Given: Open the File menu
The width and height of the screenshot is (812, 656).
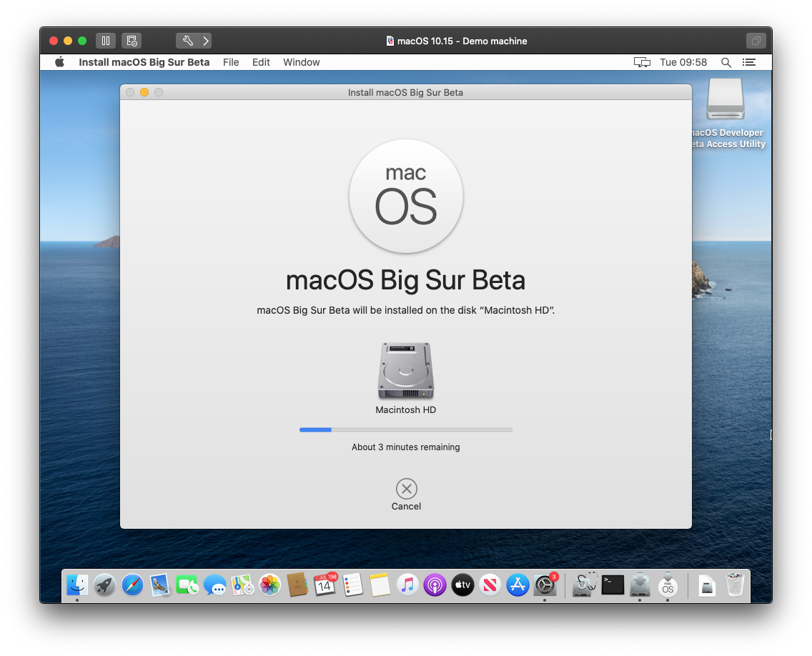Looking at the screenshot, I should pos(231,62).
